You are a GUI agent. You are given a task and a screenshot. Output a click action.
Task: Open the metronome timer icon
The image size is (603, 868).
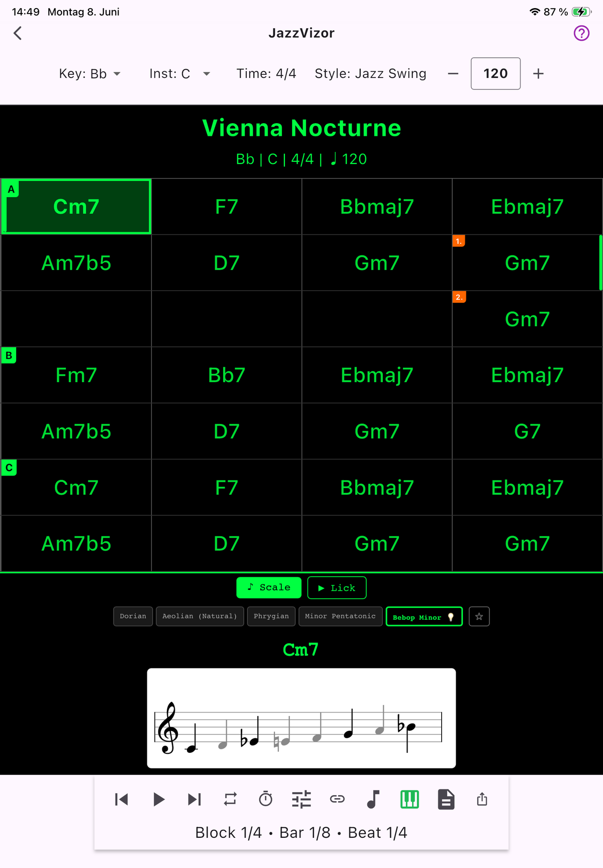(266, 799)
